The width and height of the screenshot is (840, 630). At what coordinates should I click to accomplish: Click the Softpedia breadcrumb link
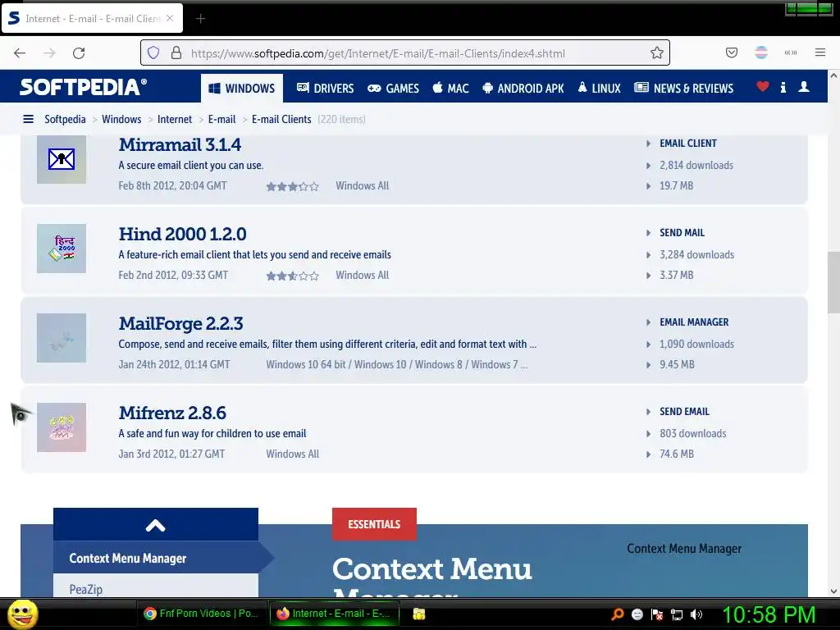[65, 119]
